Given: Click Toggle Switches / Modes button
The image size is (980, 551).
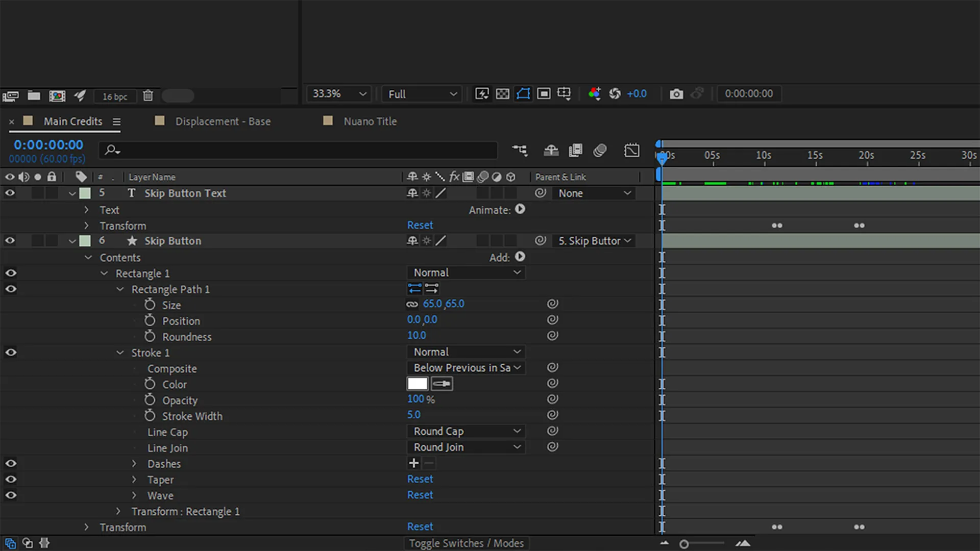Looking at the screenshot, I should pos(467,543).
